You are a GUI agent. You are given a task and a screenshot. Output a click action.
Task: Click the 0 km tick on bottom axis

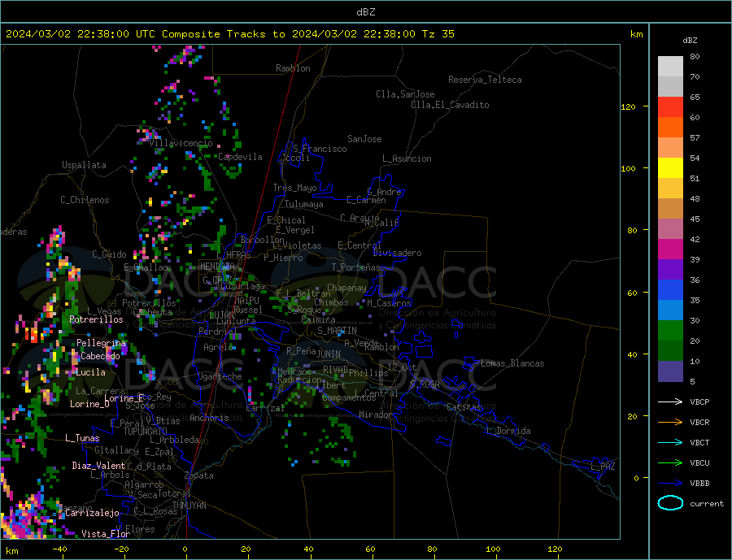(x=185, y=549)
